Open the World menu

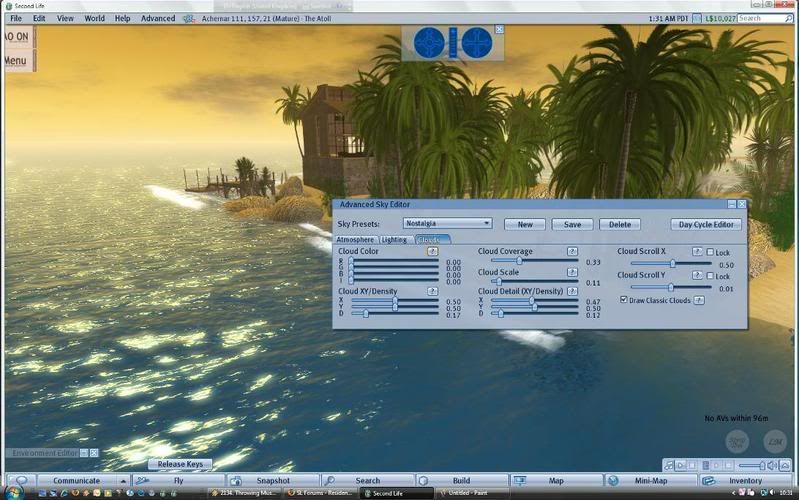pyautogui.click(x=94, y=18)
